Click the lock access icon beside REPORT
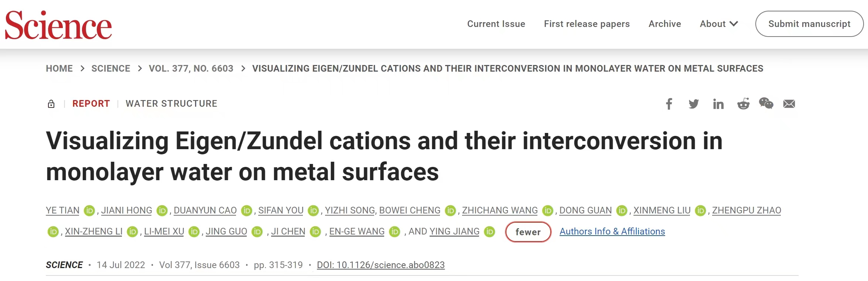This screenshot has width=868, height=281. (x=51, y=104)
